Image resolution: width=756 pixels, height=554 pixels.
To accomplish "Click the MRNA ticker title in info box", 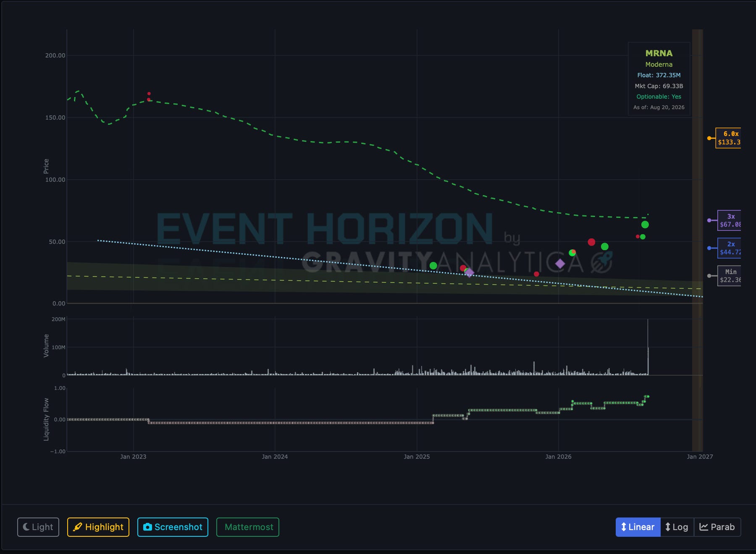I will tap(659, 53).
